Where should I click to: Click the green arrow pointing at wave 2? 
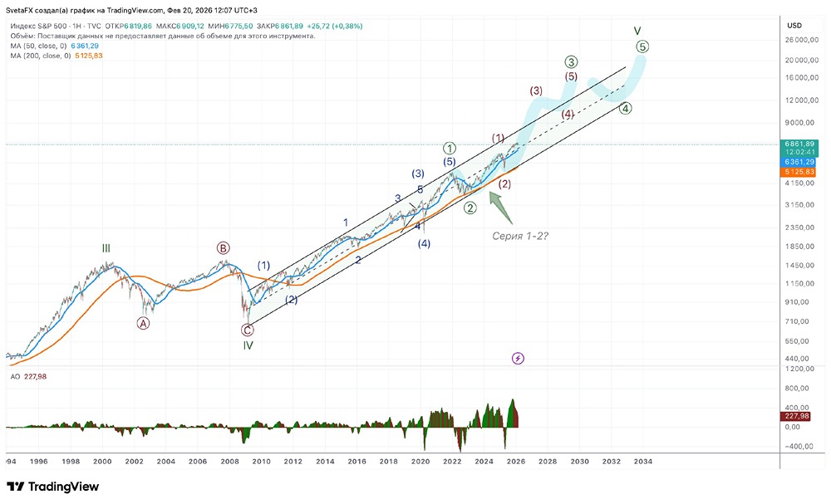(500, 207)
